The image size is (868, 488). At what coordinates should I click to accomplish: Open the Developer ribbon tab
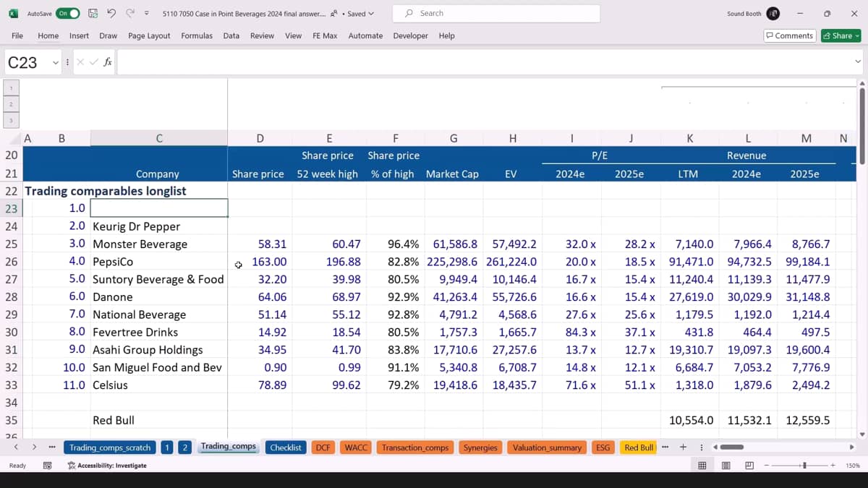pos(410,35)
